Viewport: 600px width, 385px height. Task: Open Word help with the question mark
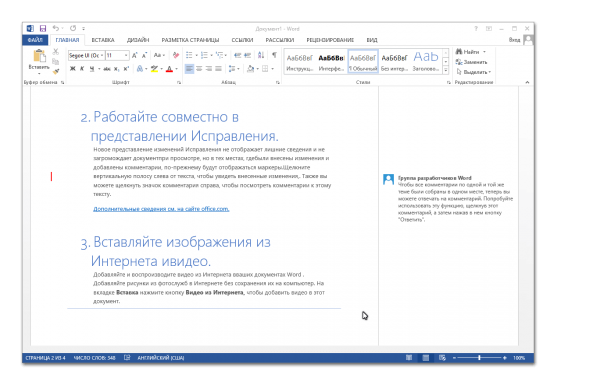(x=476, y=29)
